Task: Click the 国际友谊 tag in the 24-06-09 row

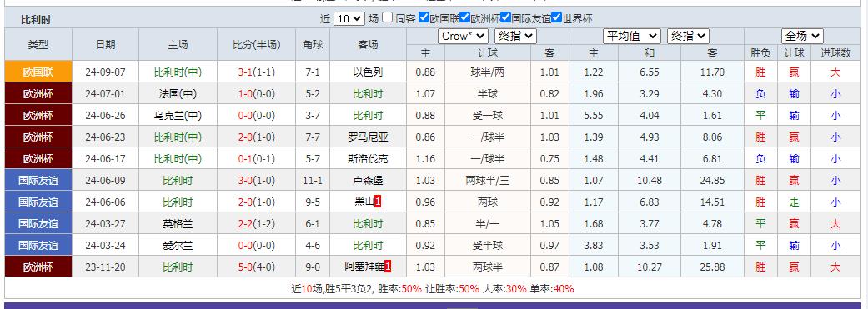Action: (x=38, y=180)
